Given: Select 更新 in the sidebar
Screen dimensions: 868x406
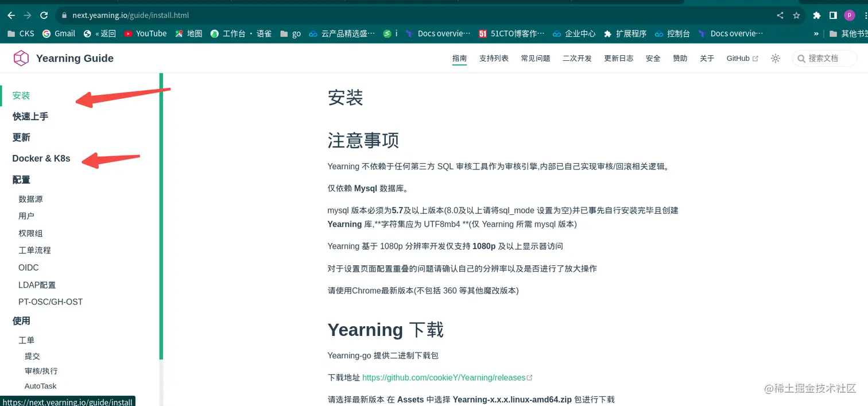Looking at the screenshot, I should pyautogui.click(x=21, y=137).
